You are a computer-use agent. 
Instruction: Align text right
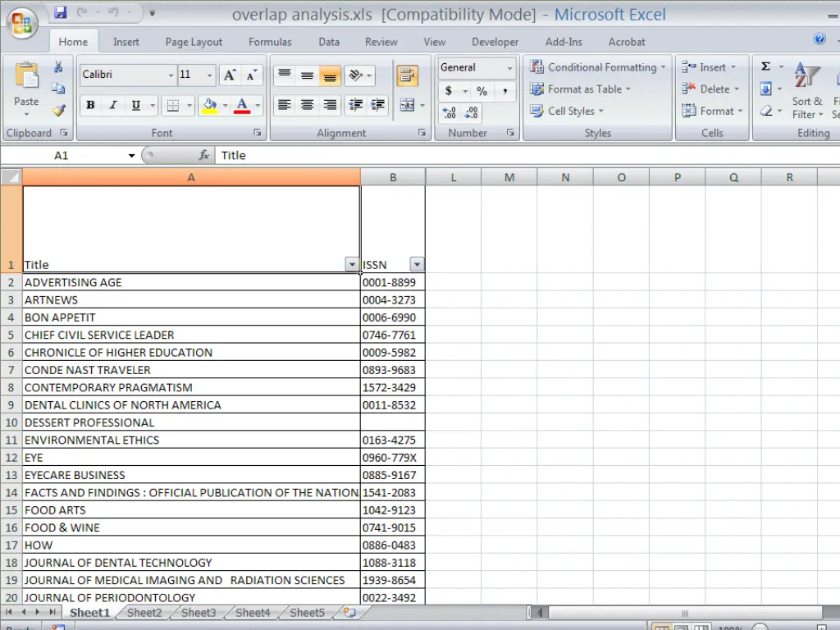330,105
